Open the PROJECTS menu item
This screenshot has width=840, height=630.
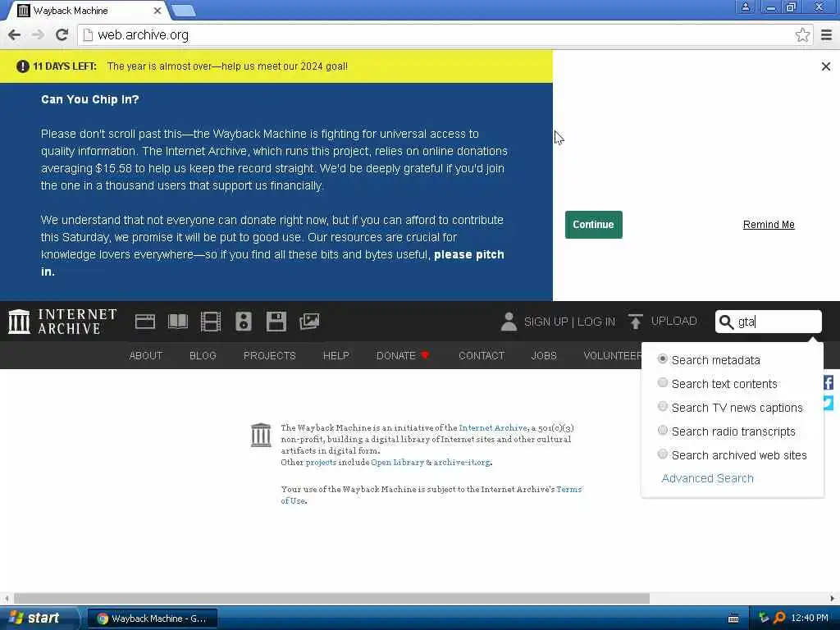(269, 356)
